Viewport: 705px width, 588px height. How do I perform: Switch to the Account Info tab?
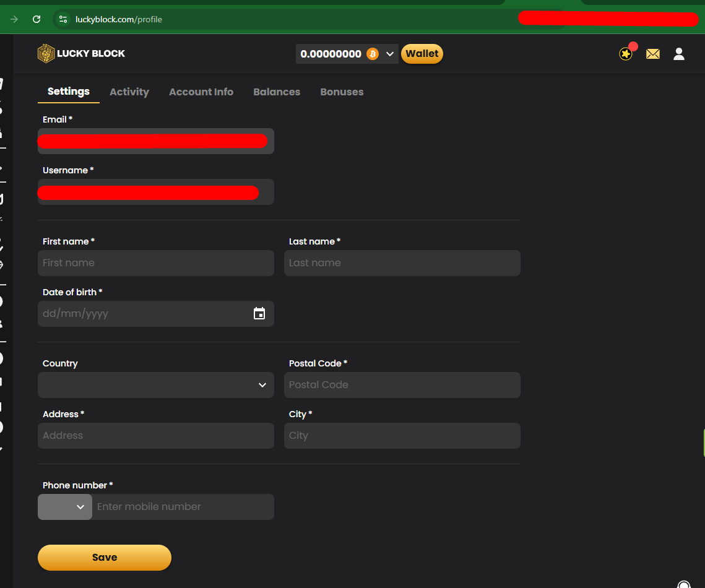[x=201, y=92]
